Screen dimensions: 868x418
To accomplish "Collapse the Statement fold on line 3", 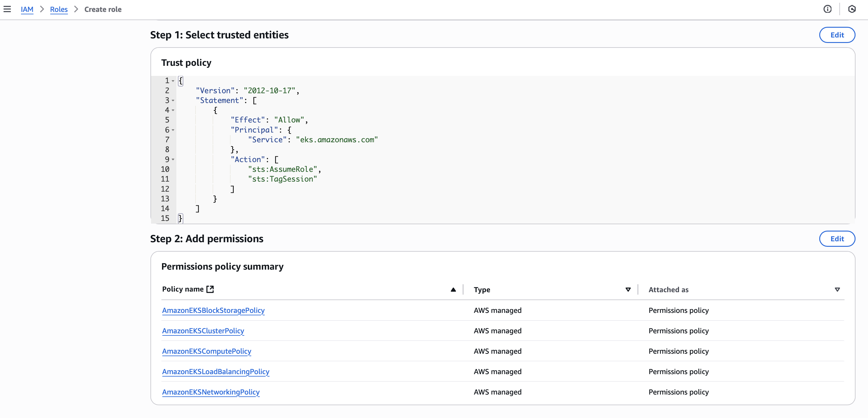I will (173, 101).
